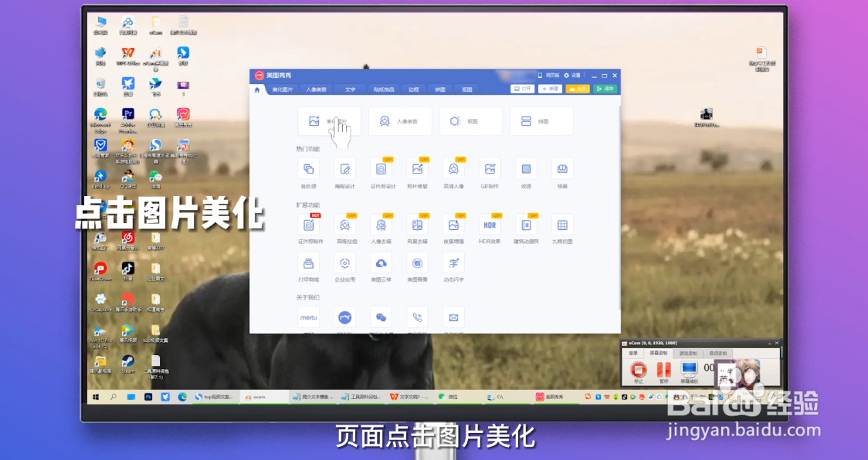Open the 纹理 tool icon

pos(526,169)
